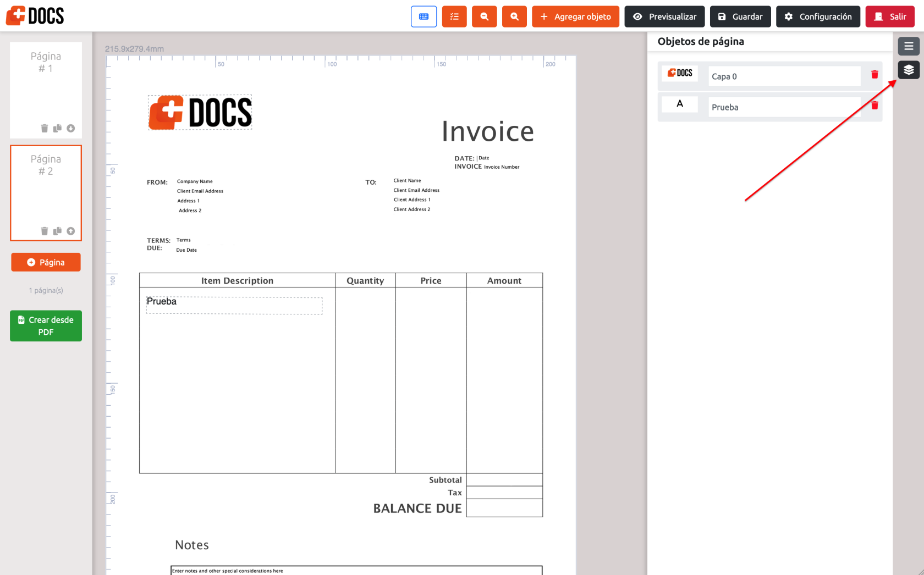924x575 pixels.
Task: Delete Página #2 with trash icon
Action: pos(45,231)
